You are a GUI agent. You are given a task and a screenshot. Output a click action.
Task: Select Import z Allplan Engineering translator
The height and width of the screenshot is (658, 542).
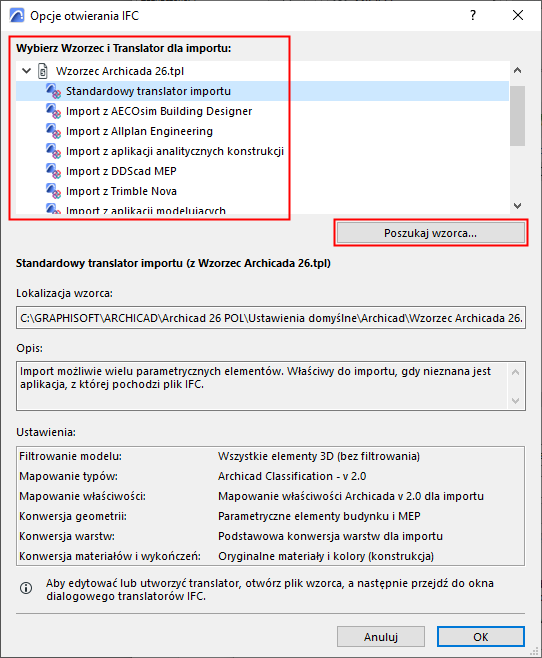139,131
